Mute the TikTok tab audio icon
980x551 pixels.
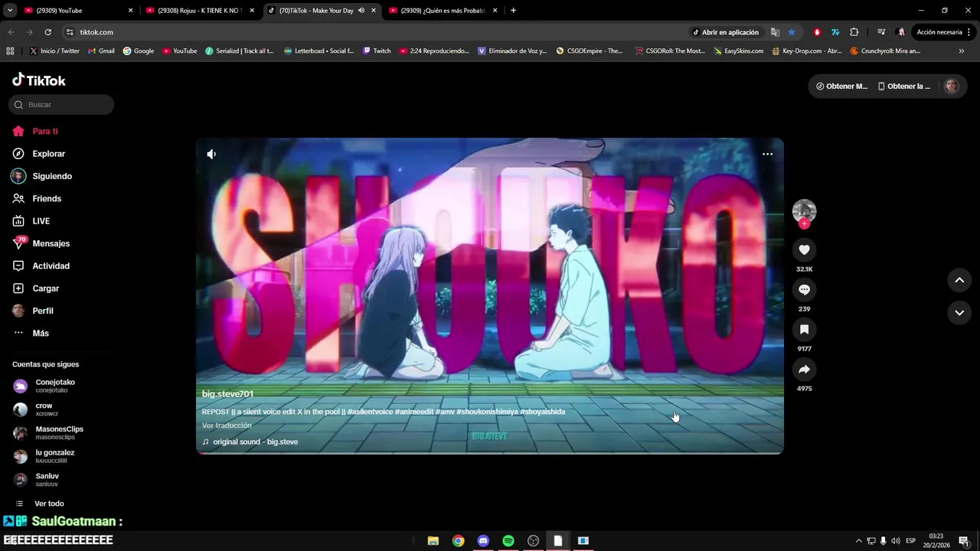click(361, 11)
